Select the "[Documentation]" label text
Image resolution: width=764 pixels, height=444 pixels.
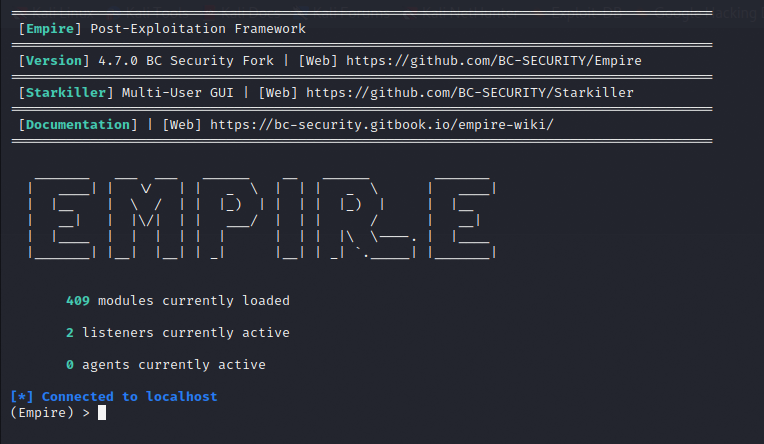[78, 125]
